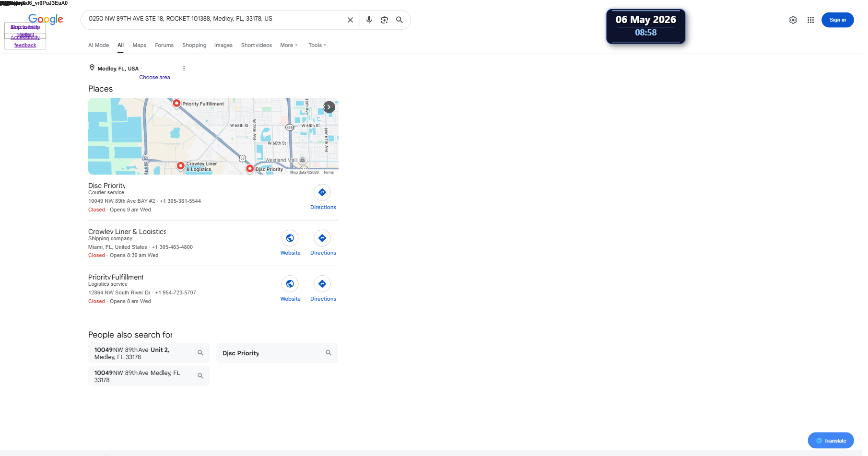This screenshot has height=456, width=868.
Task: Open the Disc Priority place listing
Action: pyautogui.click(x=107, y=186)
